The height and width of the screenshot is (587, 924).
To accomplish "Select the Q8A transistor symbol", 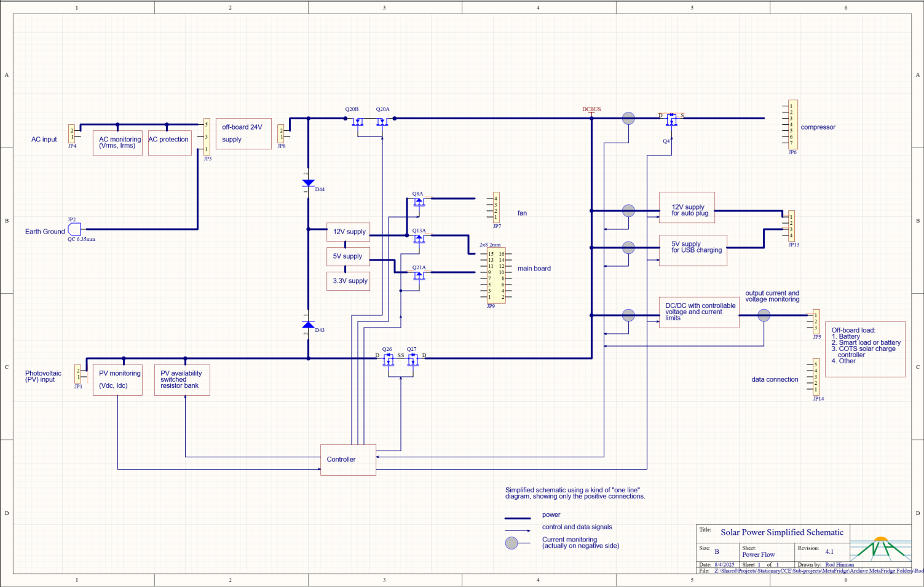I will coord(419,201).
